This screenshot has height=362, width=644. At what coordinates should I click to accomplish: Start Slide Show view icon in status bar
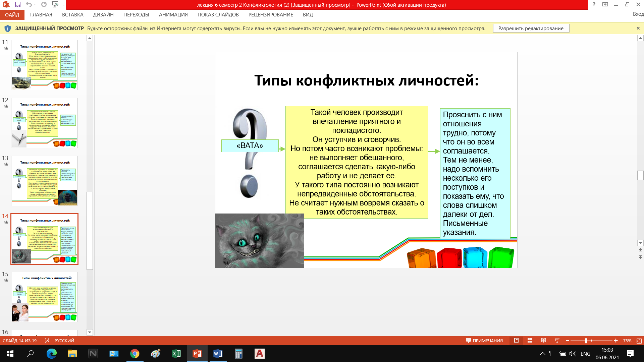pos(557,341)
